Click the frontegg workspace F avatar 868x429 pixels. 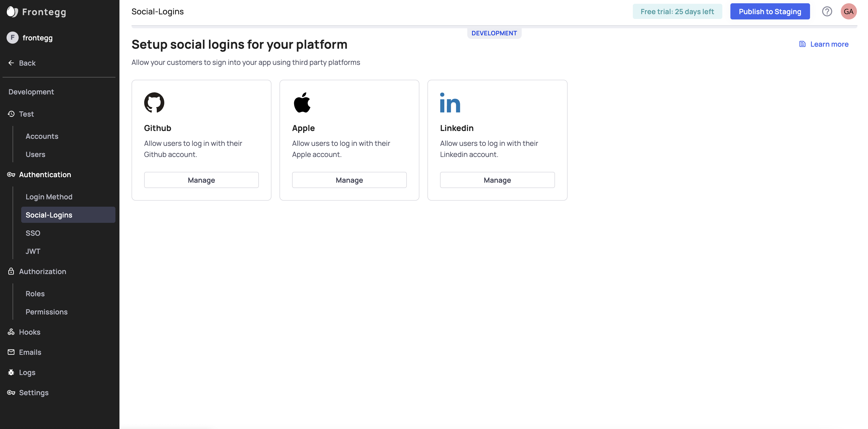12,38
